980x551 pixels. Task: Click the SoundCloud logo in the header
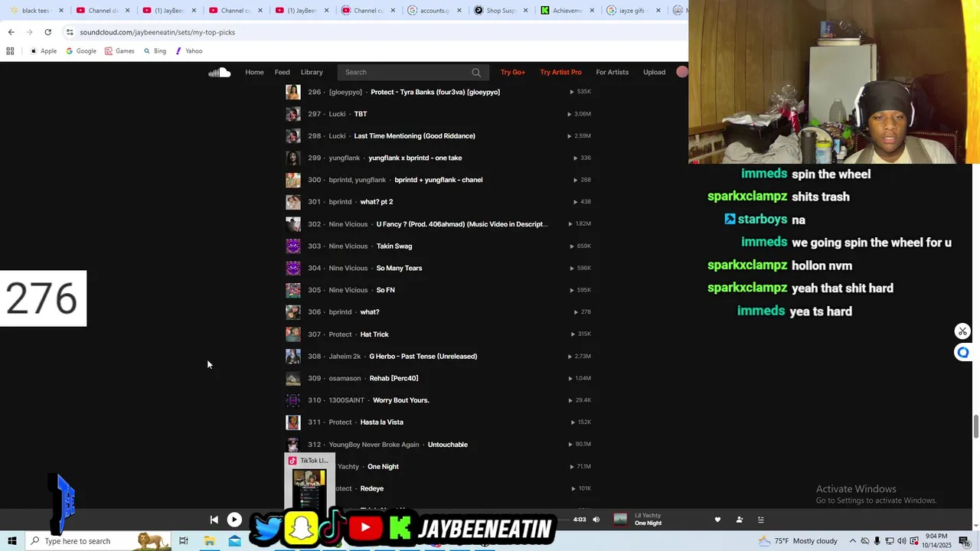pos(220,72)
